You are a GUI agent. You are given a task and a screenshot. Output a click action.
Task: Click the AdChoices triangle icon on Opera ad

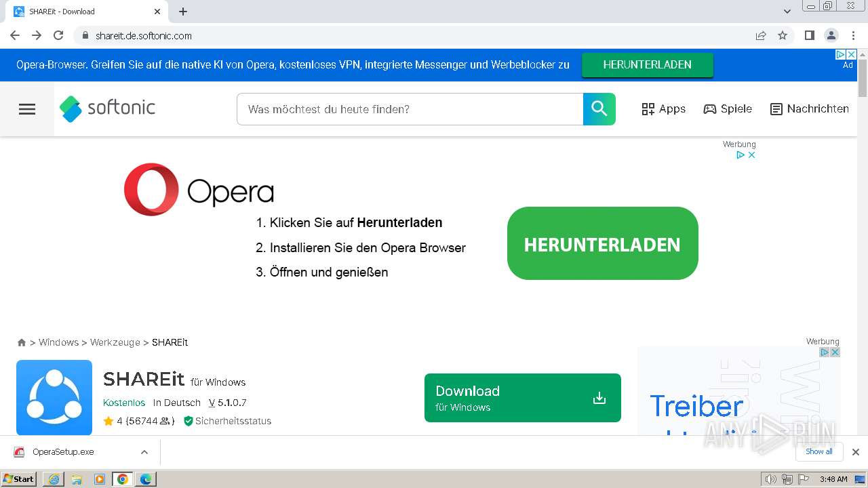(741, 155)
